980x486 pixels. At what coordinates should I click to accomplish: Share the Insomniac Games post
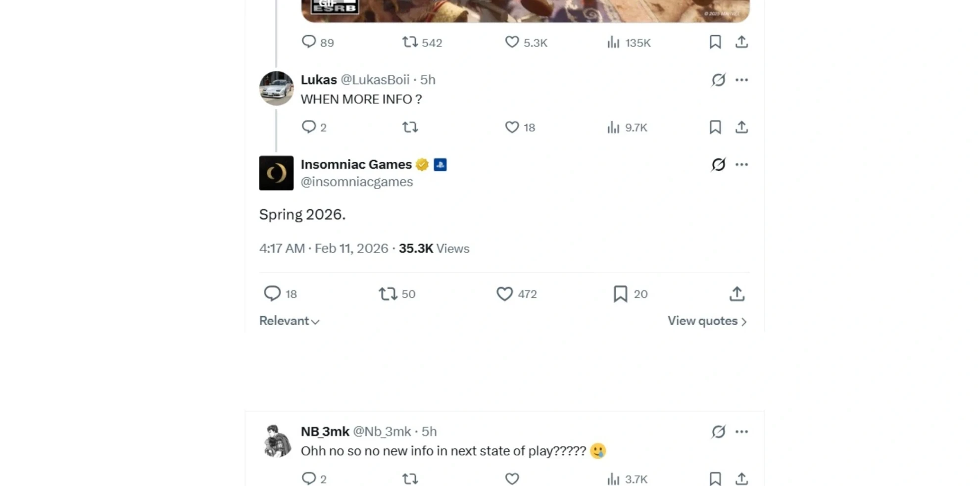(x=736, y=294)
